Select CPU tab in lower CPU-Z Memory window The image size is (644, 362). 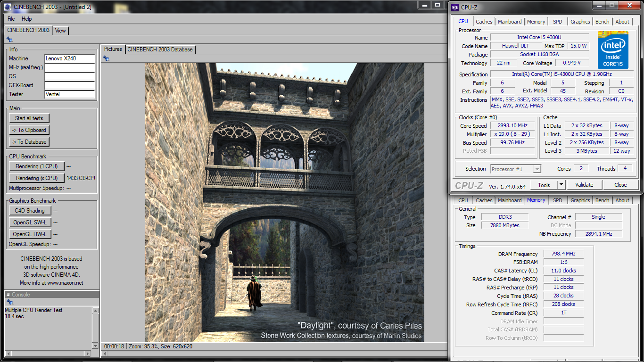463,200
